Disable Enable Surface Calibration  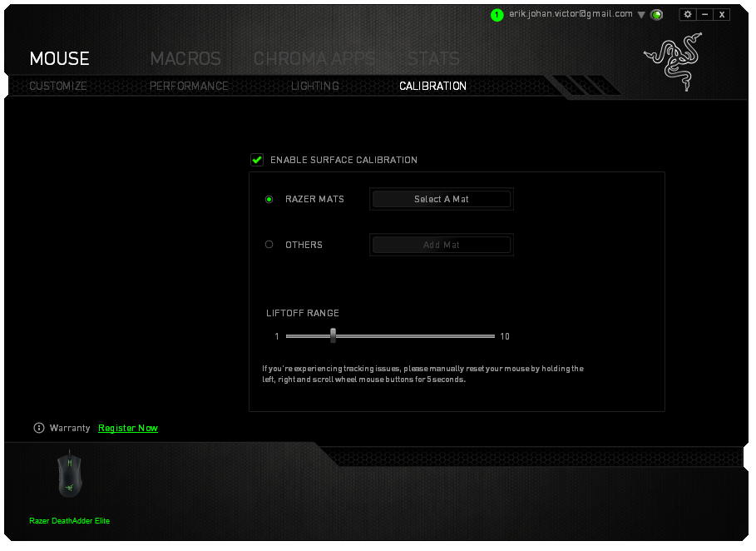(x=257, y=159)
